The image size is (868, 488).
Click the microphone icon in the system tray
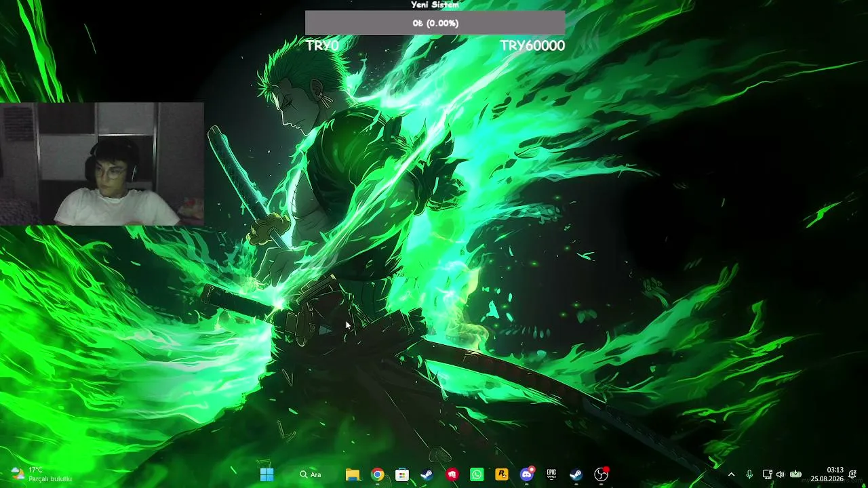pyautogui.click(x=749, y=474)
